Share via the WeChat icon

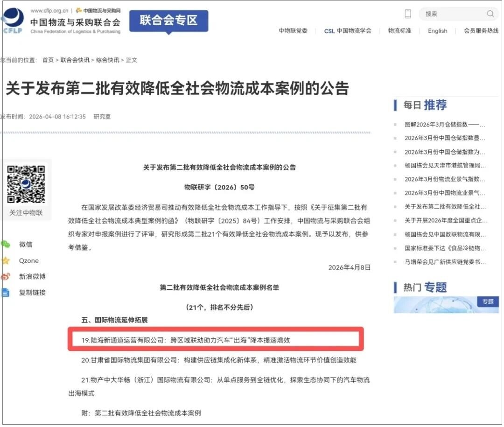click(x=6, y=245)
